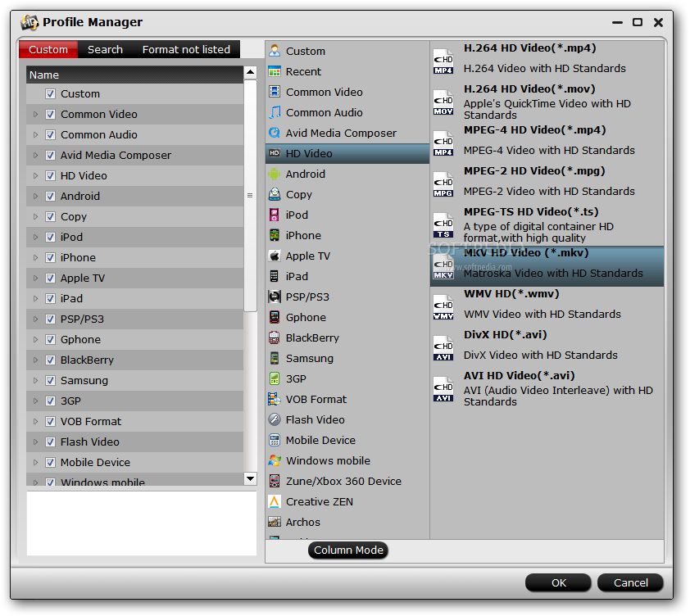Image resolution: width=690 pixels, height=616 pixels.
Task: Uncheck the Common Video checkbox
Action: (51, 115)
